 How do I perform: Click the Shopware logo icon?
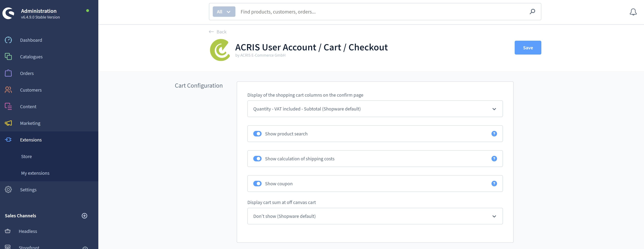tap(8, 14)
